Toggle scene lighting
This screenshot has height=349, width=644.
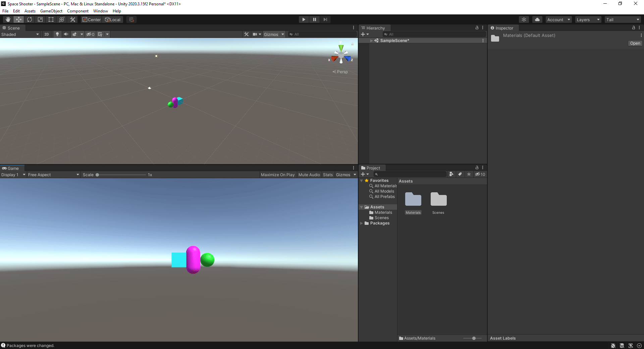pyautogui.click(x=57, y=34)
